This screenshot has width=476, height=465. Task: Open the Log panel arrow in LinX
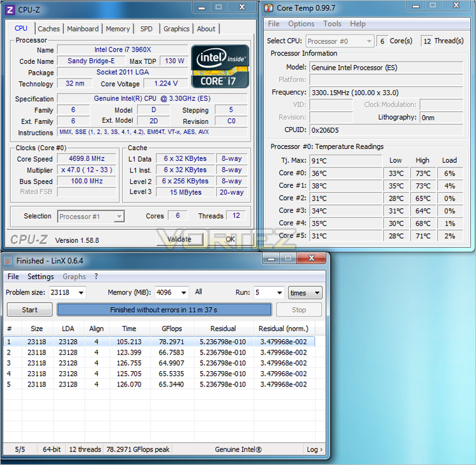(x=314, y=449)
